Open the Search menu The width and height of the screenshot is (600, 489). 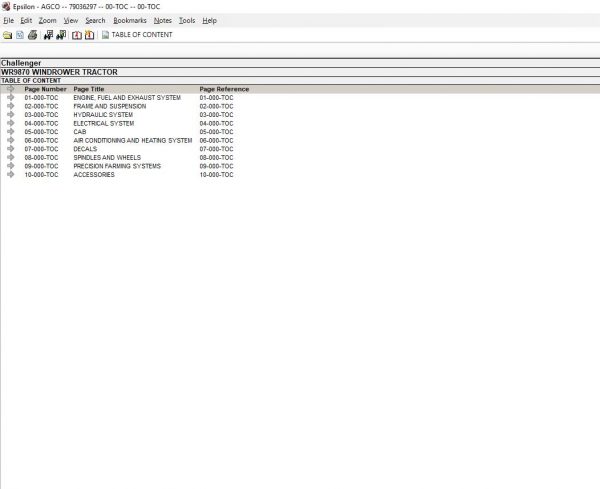coord(95,21)
